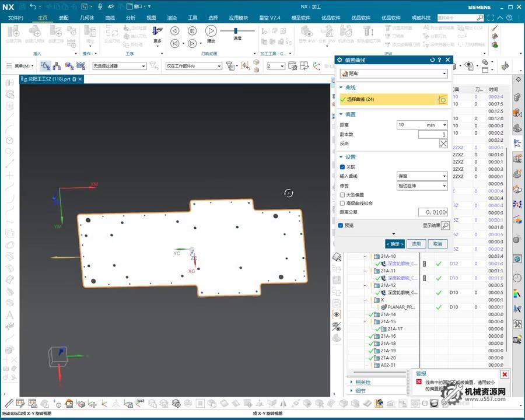The height and width of the screenshot is (420, 525).
Task: Open the 输入曲线 dropdown showing 保留
Action: click(422, 176)
